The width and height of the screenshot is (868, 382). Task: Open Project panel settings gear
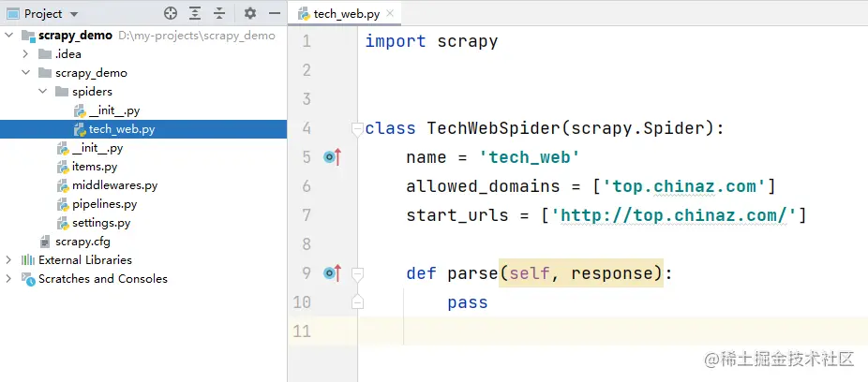click(250, 14)
